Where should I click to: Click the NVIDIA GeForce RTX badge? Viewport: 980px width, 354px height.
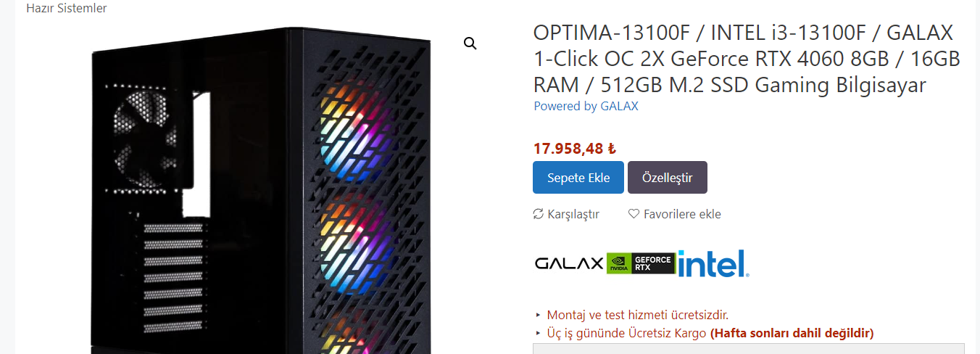(x=641, y=263)
